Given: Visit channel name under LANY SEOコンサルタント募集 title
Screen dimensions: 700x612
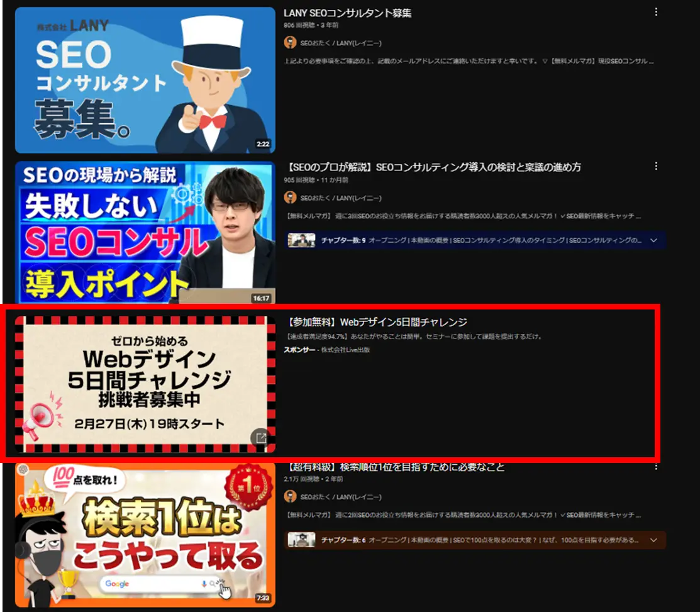Looking at the screenshot, I should coord(341,43).
